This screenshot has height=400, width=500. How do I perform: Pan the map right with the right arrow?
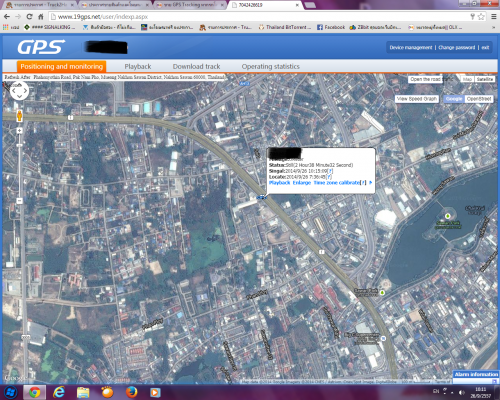point(25,91)
